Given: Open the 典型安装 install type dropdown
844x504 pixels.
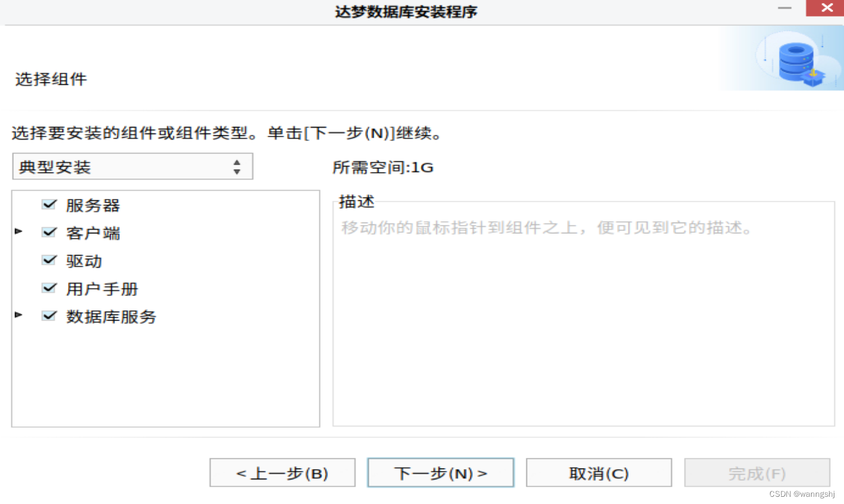Looking at the screenshot, I should [x=132, y=167].
